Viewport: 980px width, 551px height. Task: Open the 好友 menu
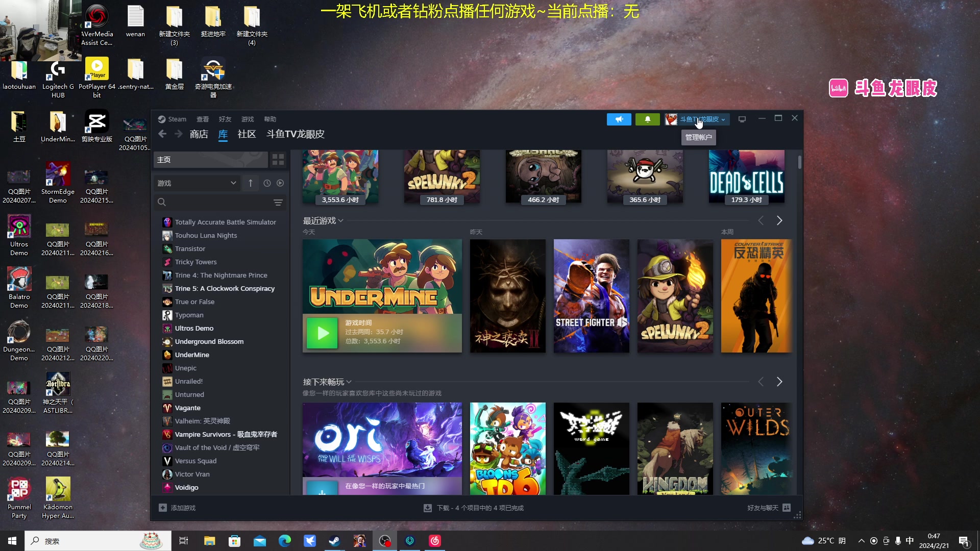(225, 119)
